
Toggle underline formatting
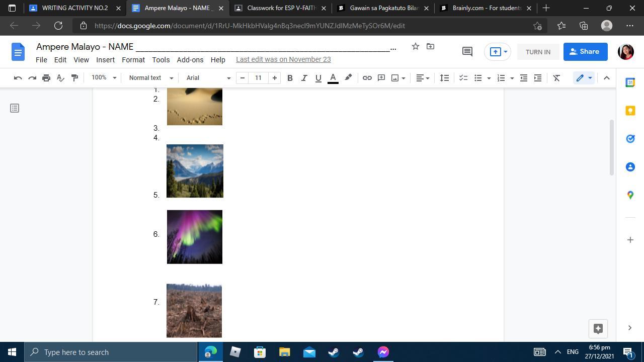318,78
